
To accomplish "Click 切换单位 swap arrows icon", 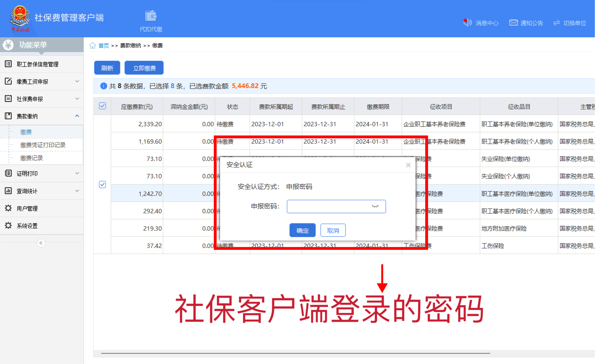I will pos(556,23).
